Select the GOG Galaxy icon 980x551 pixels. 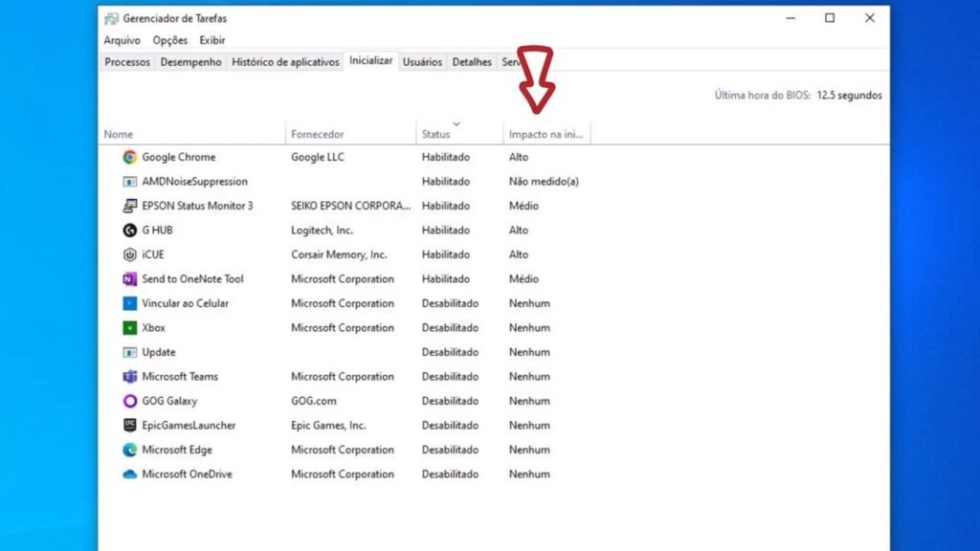[x=129, y=401]
